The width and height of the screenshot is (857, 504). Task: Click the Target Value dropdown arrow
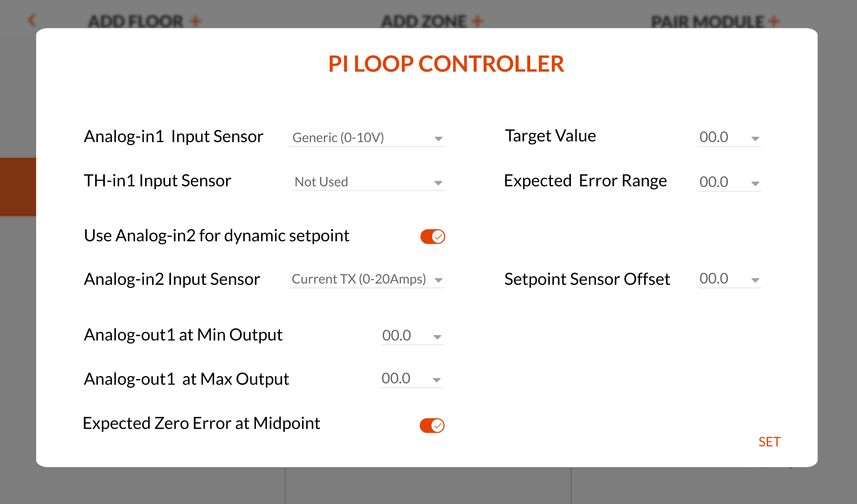click(x=755, y=139)
